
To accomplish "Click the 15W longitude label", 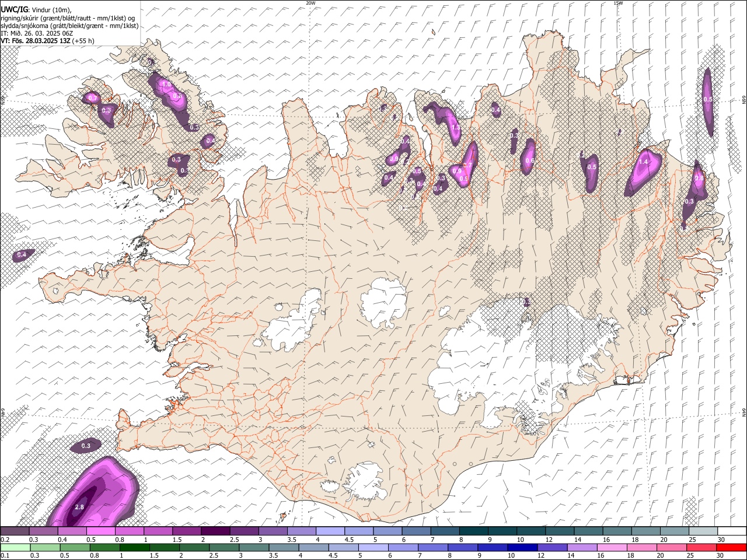I will coord(618,3).
